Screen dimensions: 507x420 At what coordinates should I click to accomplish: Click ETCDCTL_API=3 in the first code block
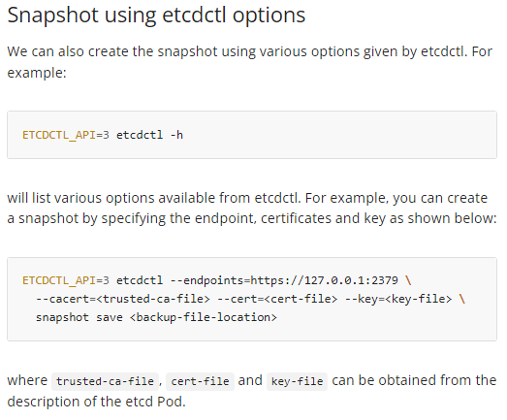coord(66,135)
